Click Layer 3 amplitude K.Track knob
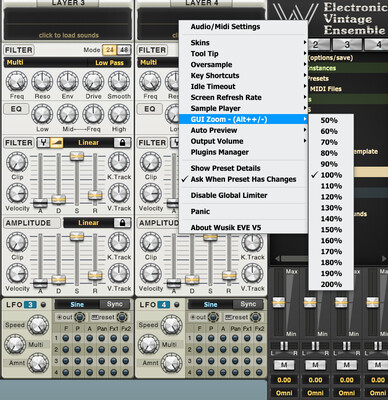This screenshot has width=388, height=400. coord(119,243)
